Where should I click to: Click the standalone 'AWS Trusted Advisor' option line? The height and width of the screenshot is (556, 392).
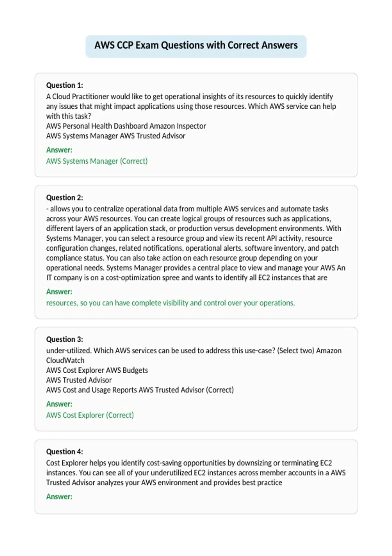click(x=79, y=380)
